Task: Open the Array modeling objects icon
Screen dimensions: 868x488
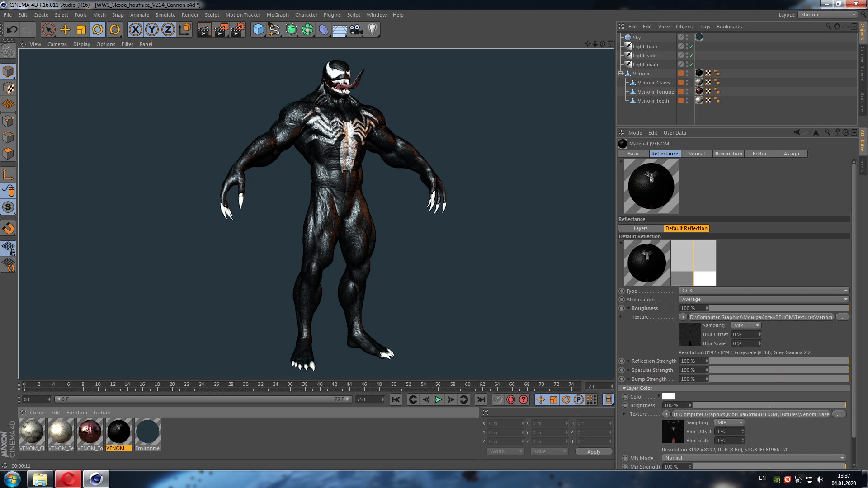Action: pos(307,30)
